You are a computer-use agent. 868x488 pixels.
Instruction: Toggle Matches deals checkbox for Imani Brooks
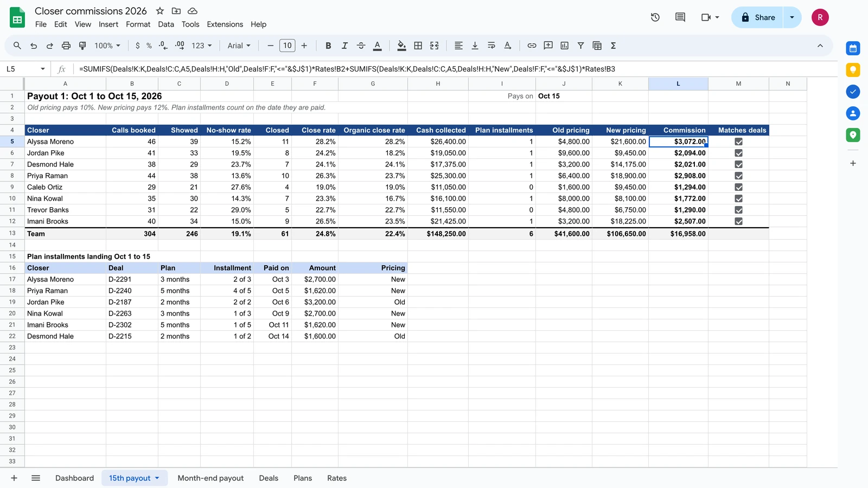click(x=738, y=221)
